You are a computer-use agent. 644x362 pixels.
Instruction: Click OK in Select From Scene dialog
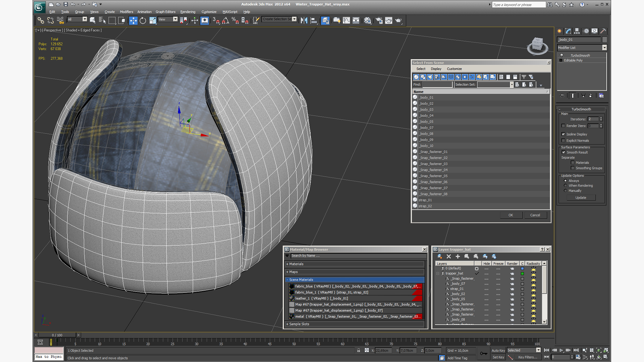tap(511, 215)
